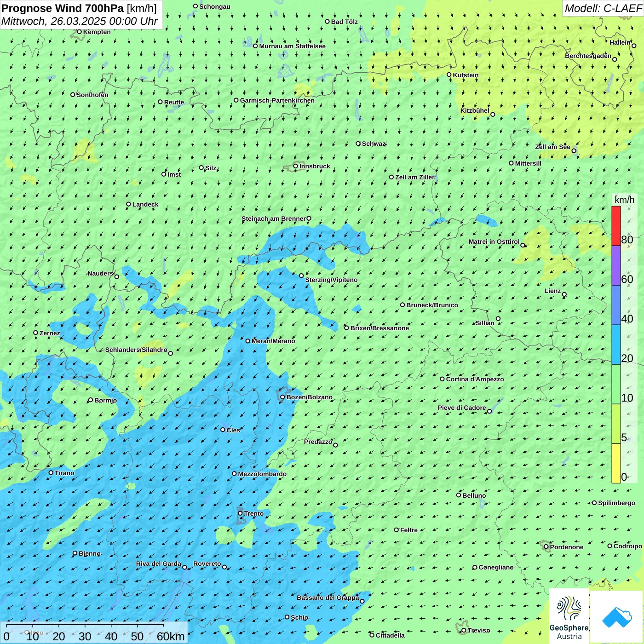Select the Garmisch-Partenkirchen marker
The image size is (644, 644).
tap(236, 100)
